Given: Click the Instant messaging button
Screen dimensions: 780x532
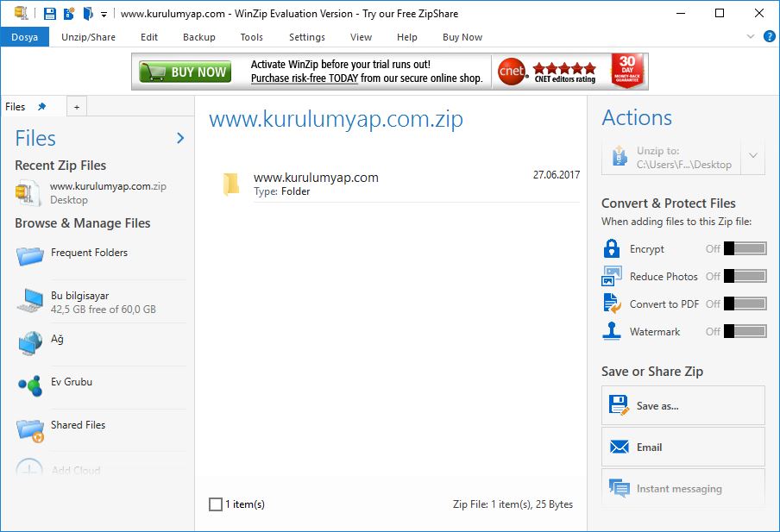Looking at the screenshot, I should point(683,489).
